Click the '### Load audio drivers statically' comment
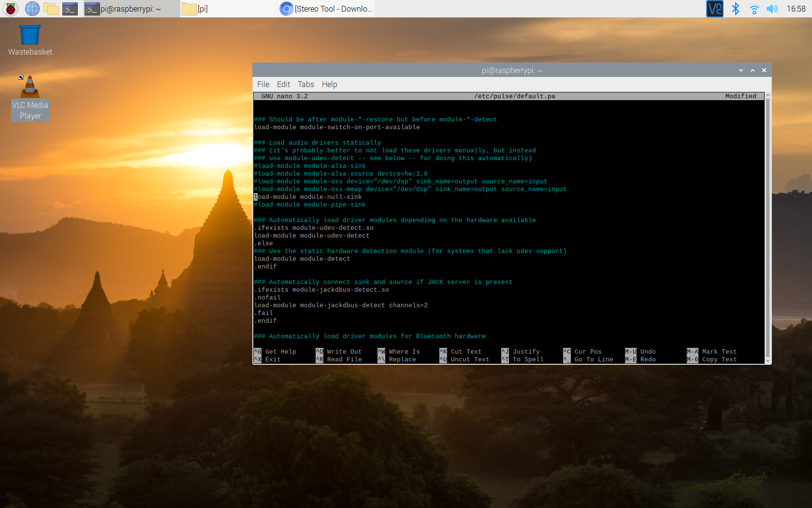 click(x=318, y=143)
